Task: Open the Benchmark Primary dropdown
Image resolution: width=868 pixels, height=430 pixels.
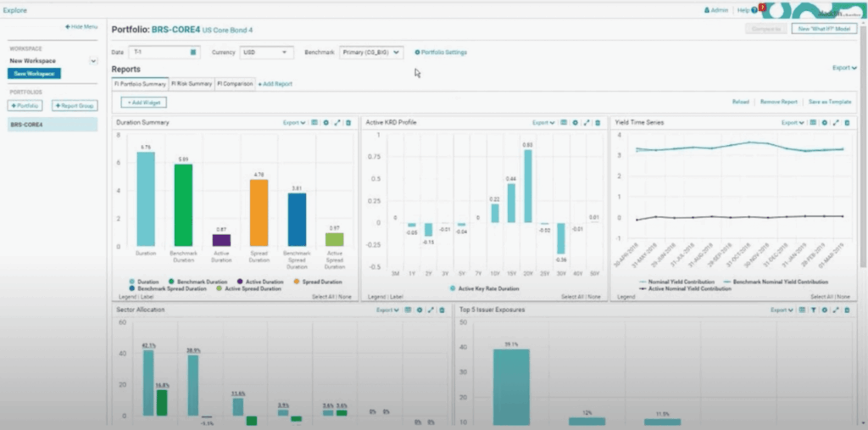Action: [x=371, y=53]
